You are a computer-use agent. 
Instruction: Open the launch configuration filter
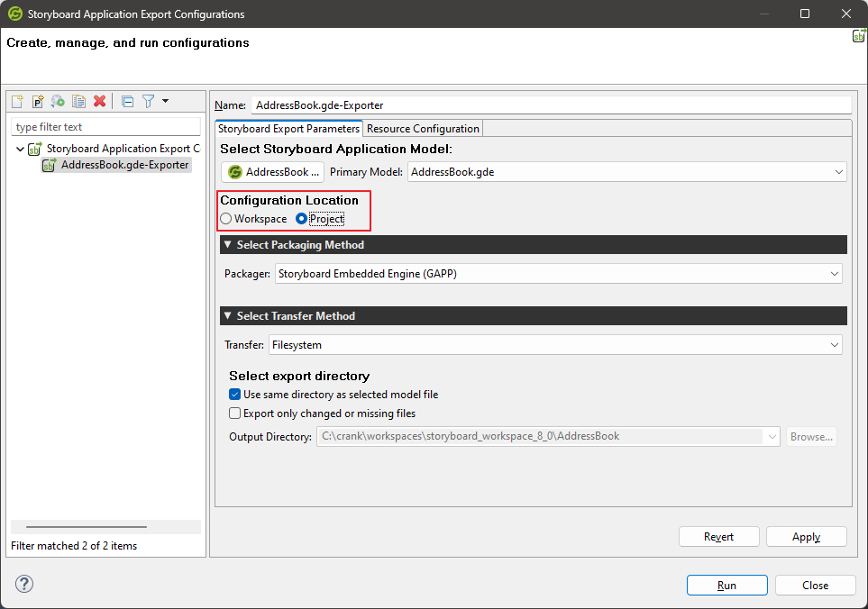tap(150, 101)
